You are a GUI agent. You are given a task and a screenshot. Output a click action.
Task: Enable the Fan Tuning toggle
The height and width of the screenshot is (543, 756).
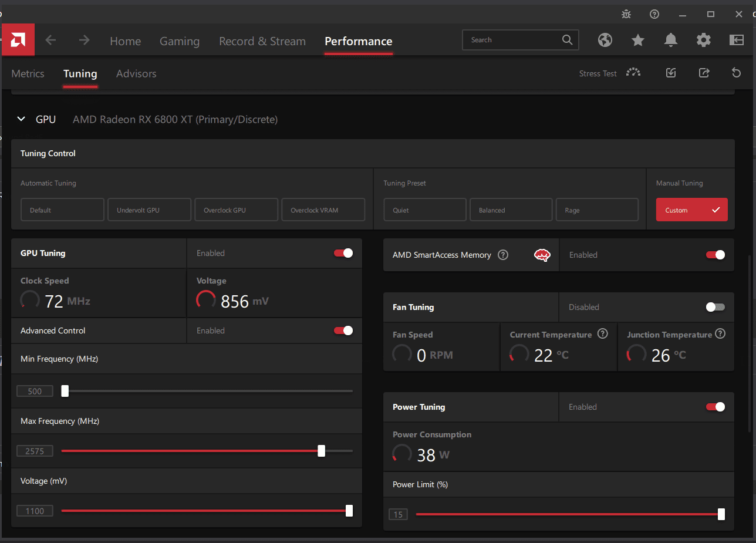[x=716, y=307]
